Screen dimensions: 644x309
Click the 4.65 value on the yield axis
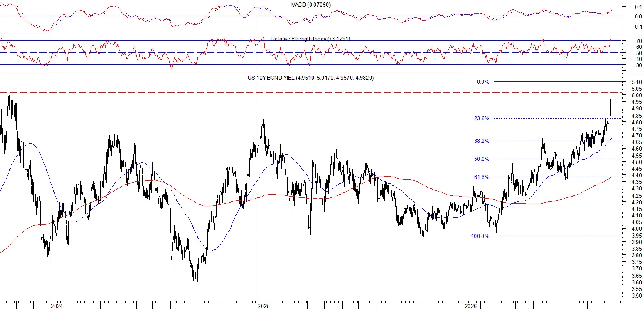[637, 142]
